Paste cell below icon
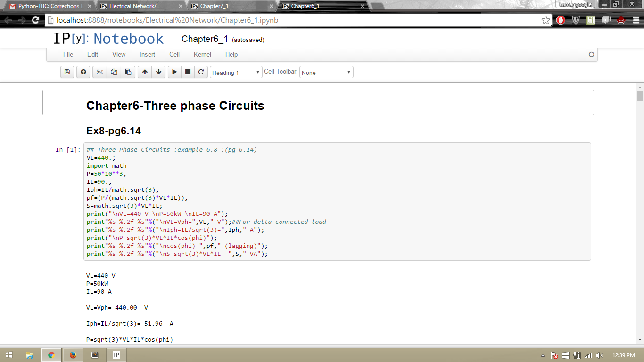The width and height of the screenshot is (644, 362). [128, 72]
